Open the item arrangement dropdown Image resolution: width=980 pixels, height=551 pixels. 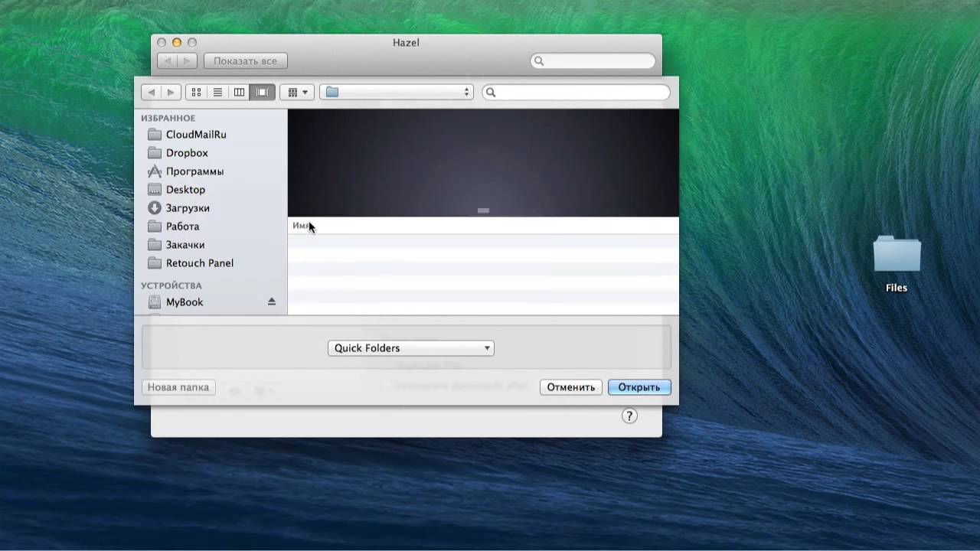pos(297,92)
